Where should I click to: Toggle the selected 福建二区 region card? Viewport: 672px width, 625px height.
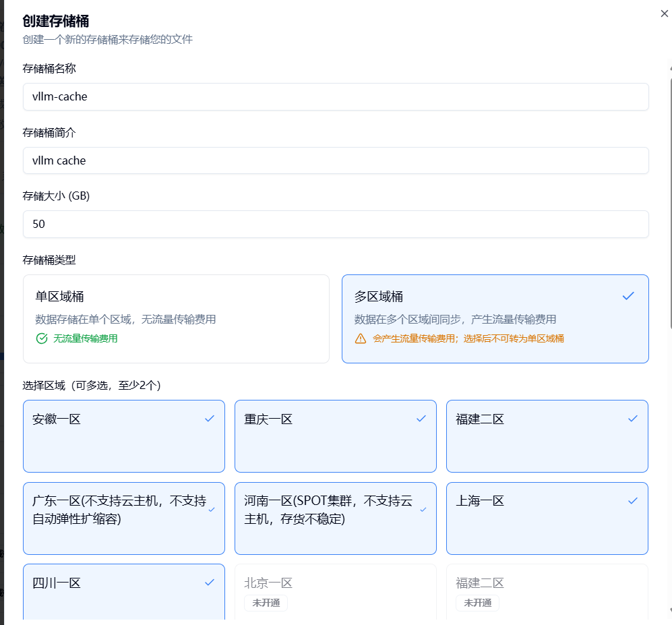point(547,436)
